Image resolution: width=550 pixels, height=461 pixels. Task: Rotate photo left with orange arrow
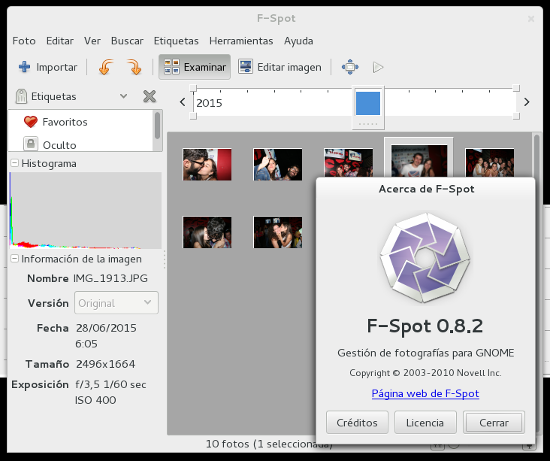click(x=106, y=67)
